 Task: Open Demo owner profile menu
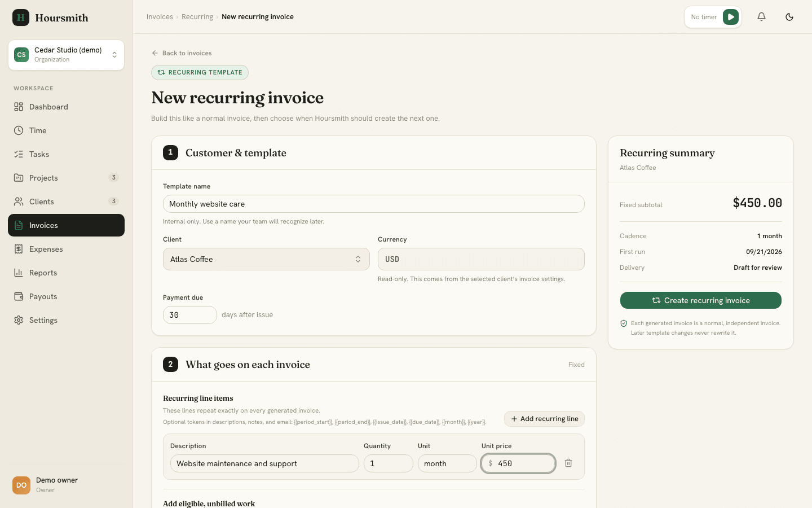pyautogui.click(x=66, y=485)
